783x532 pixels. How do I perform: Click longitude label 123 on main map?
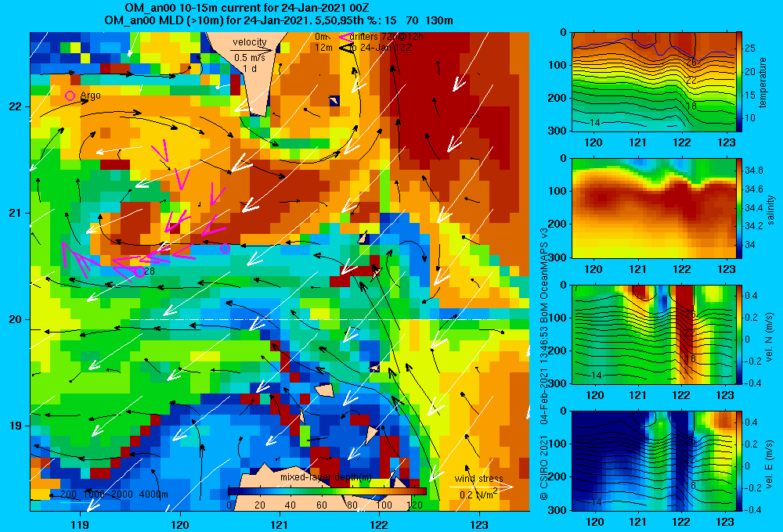point(479,524)
